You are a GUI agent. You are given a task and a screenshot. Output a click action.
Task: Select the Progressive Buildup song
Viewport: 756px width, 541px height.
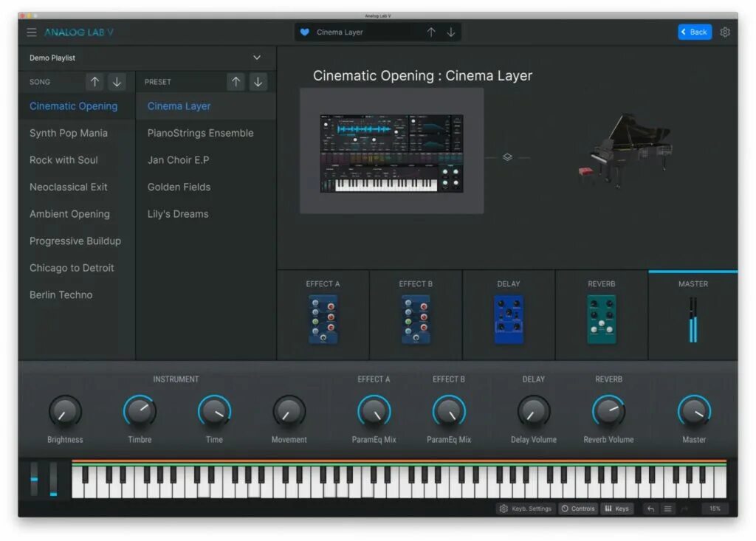(x=77, y=241)
